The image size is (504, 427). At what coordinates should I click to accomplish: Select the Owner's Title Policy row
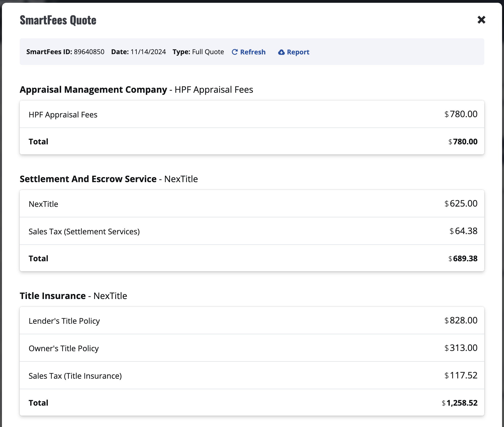[x=64, y=348]
